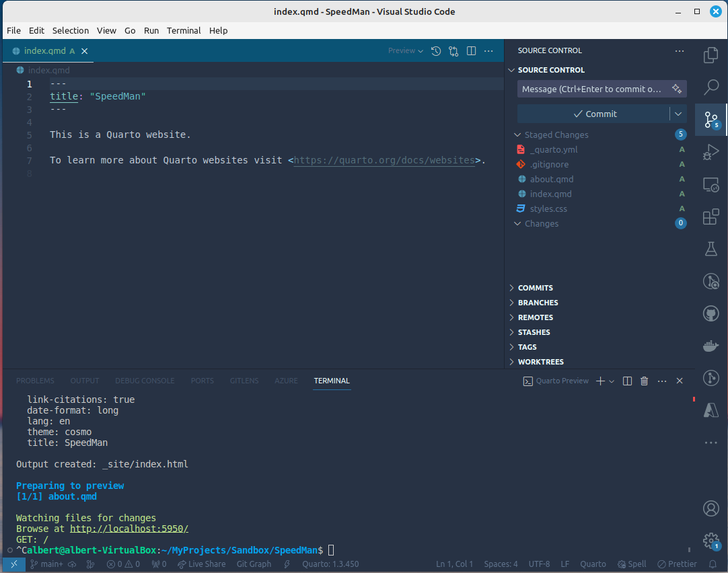
Task: Switch to the Ports panel tab
Action: tap(203, 381)
